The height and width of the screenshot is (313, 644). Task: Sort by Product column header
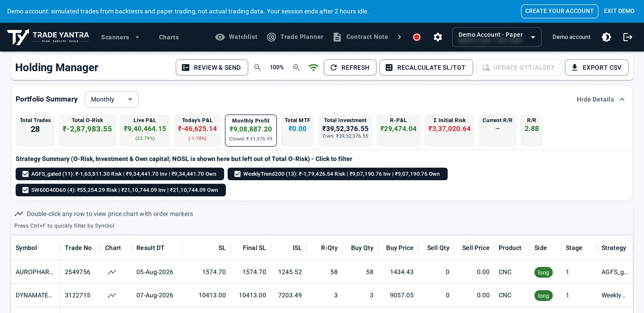510,248
